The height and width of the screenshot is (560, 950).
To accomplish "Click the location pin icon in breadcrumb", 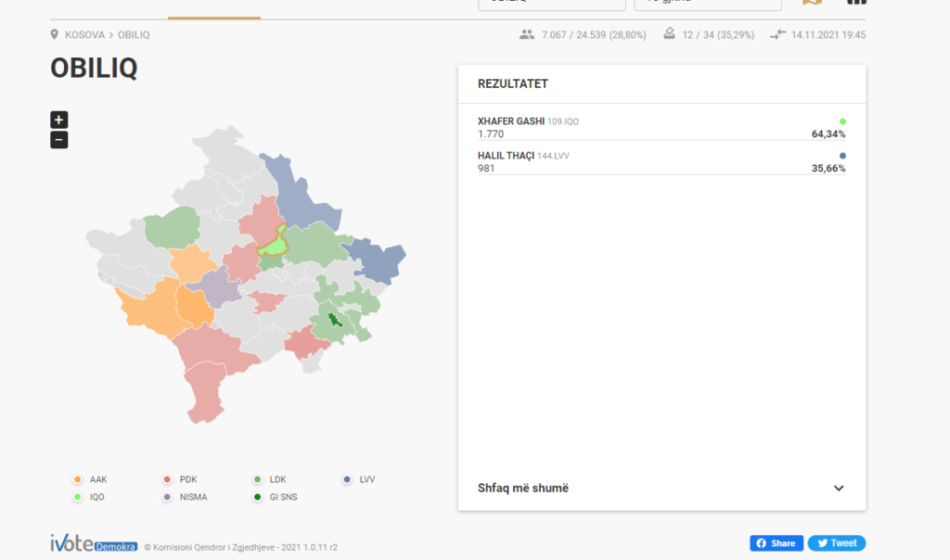I will click(55, 35).
